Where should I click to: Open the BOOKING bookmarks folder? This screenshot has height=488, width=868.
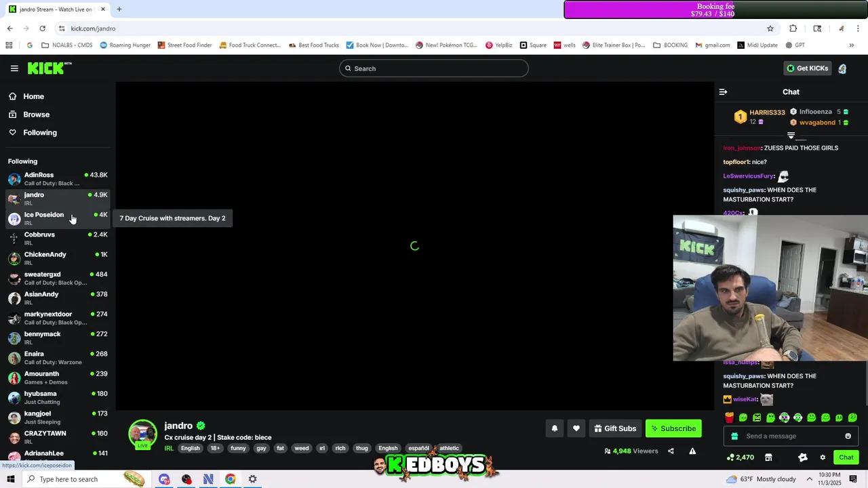tap(670, 45)
